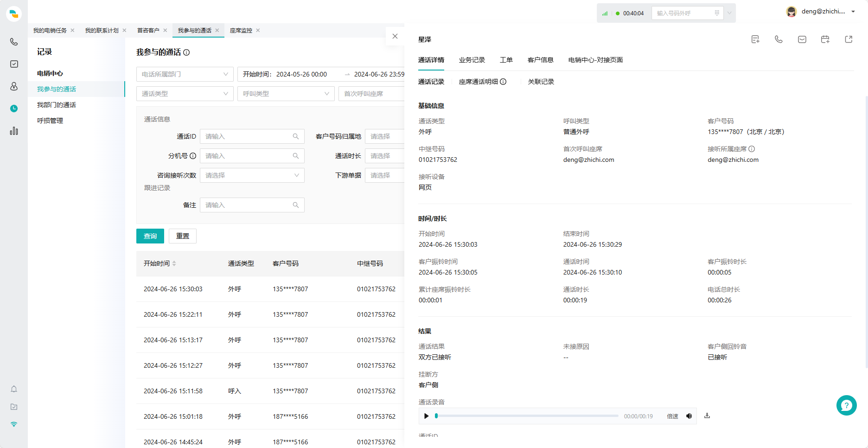
Task: Switch to 座席通话明细 sub-tab
Action: coord(479,82)
